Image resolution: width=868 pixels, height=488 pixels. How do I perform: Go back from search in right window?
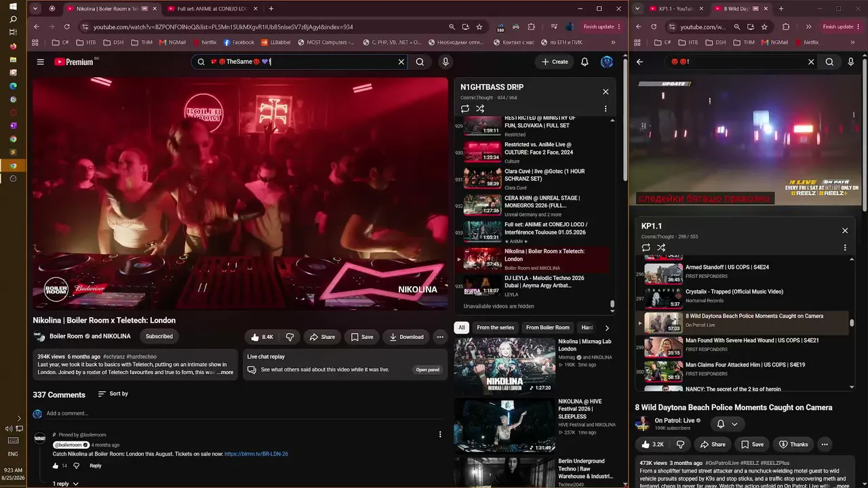tap(639, 62)
